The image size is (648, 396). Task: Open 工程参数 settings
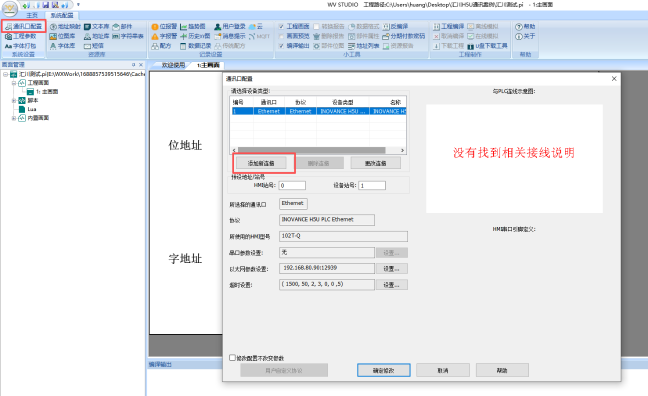click(x=21, y=36)
